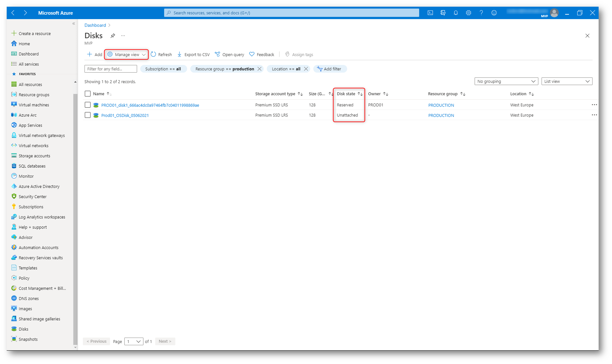This screenshot has height=364, width=612.
Task: Open the Manage view dropdown
Action: tap(127, 54)
